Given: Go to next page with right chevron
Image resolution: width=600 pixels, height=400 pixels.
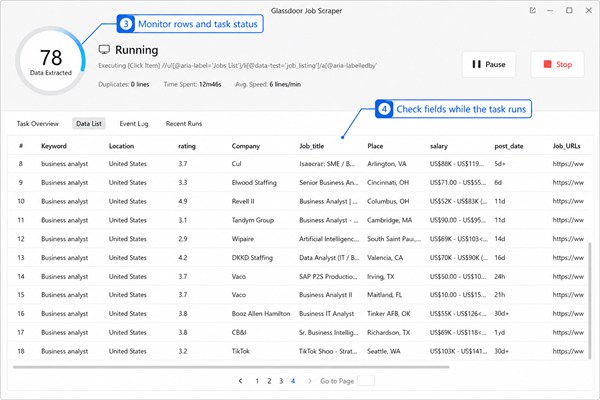Looking at the screenshot, I should [310, 381].
